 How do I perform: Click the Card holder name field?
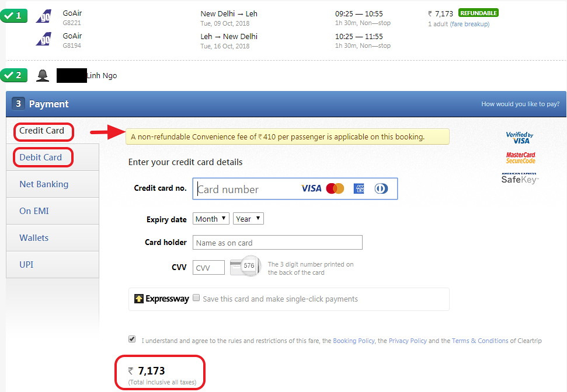coord(277,243)
